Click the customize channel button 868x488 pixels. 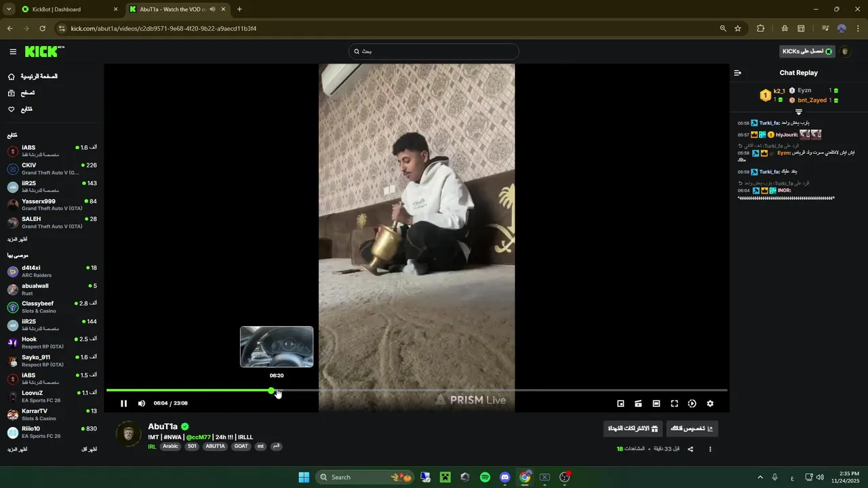click(x=692, y=428)
